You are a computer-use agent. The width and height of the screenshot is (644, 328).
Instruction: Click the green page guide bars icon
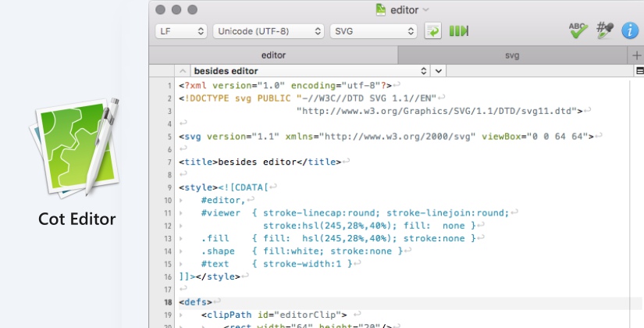459,31
